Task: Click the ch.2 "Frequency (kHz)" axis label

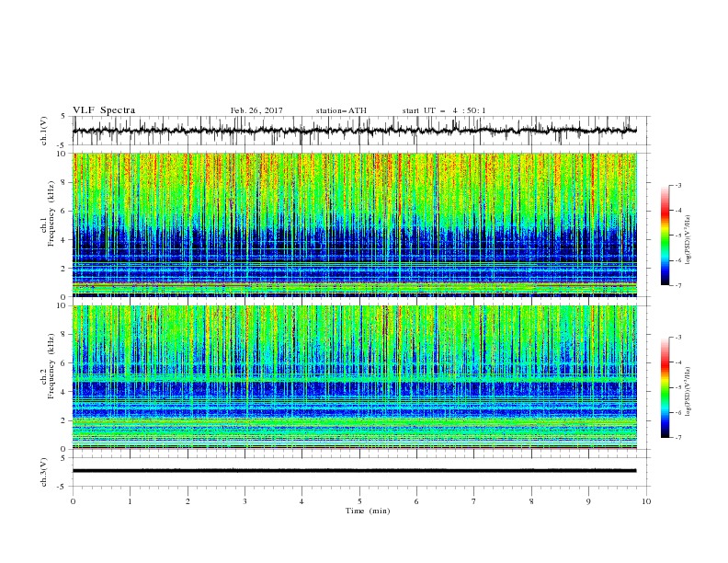Action: (51, 366)
